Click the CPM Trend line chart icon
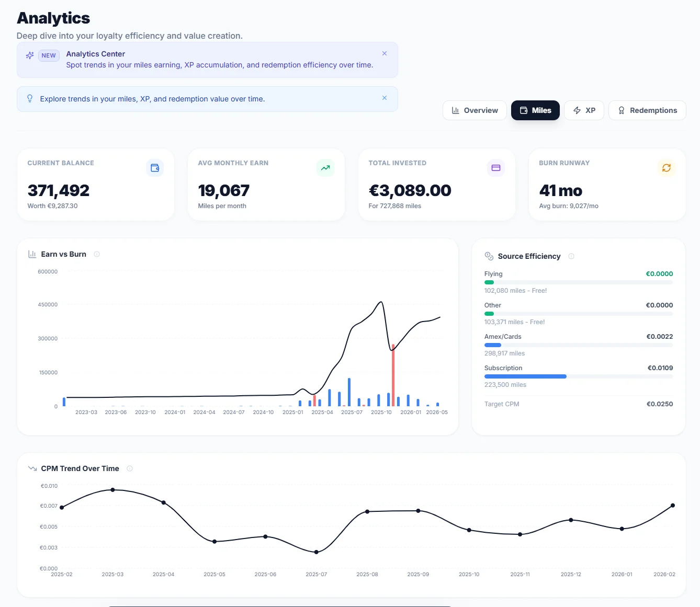700x607 pixels. click(x=32, y=468)
